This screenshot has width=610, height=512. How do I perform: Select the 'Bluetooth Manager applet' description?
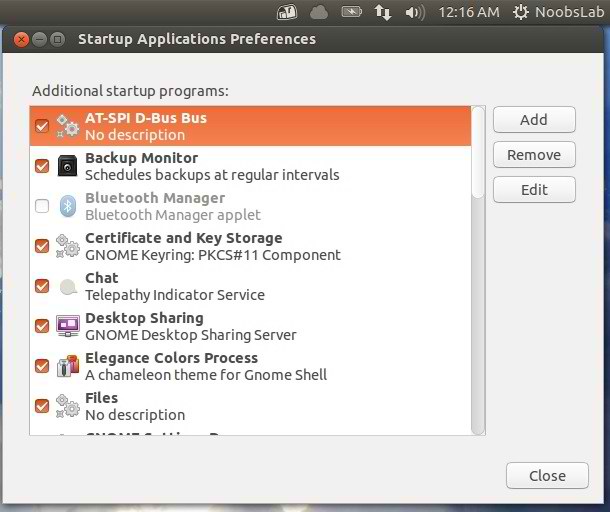pyautogui.click(x=173, y=215)
